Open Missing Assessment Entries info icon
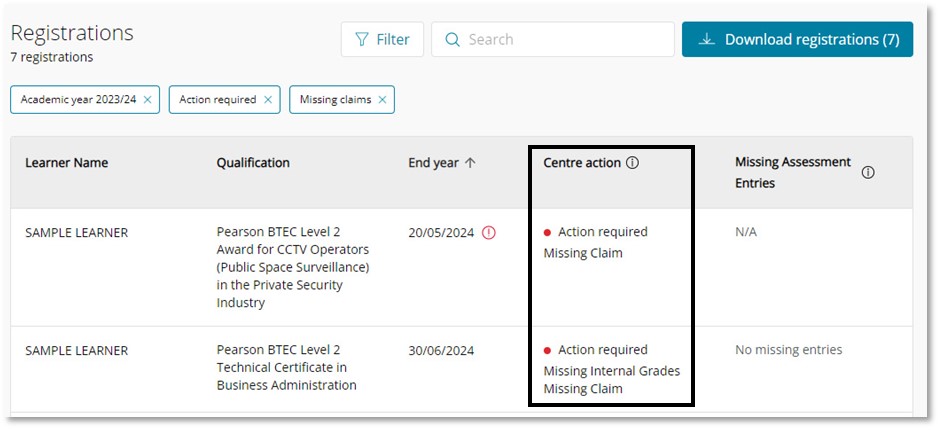 [x=867, y=172]
